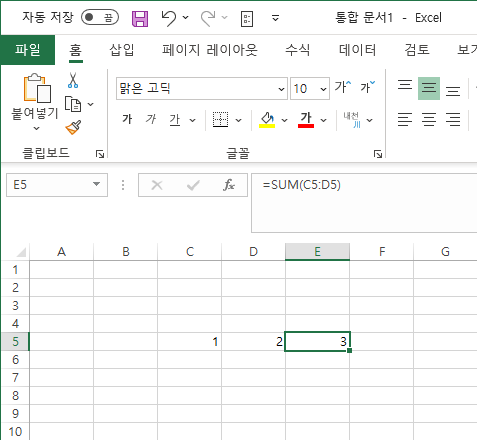
Task: Open the Clipboard pane launcher
Action: 100,154
